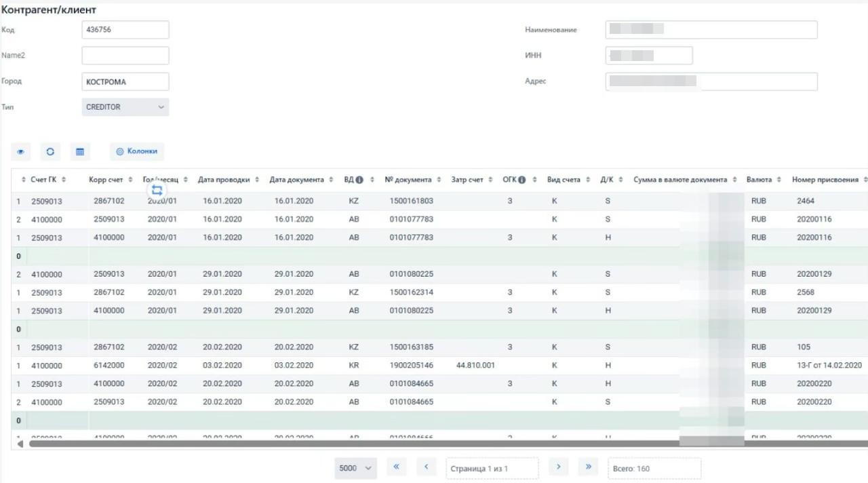Go to the previous page arrow
868x483 pixels.
426,467
